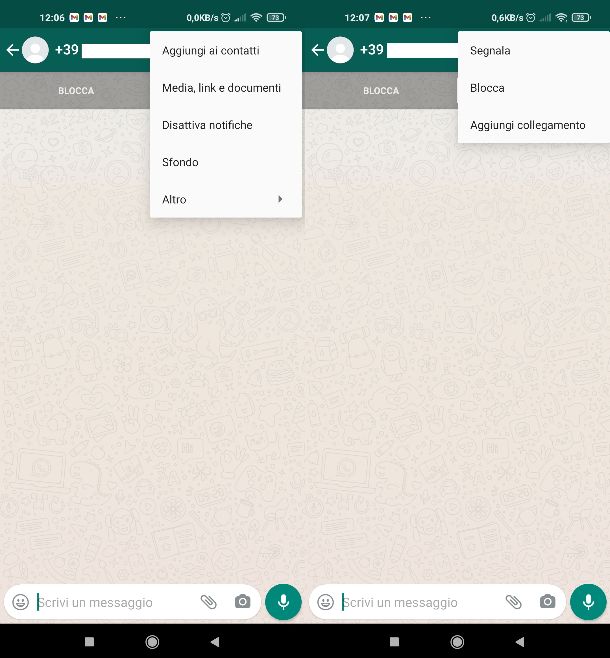Image resolution: width=610 pixels, height=658 pixels.
Task: Tap microphone voice button in right chat
Action: tap(589, 602)
